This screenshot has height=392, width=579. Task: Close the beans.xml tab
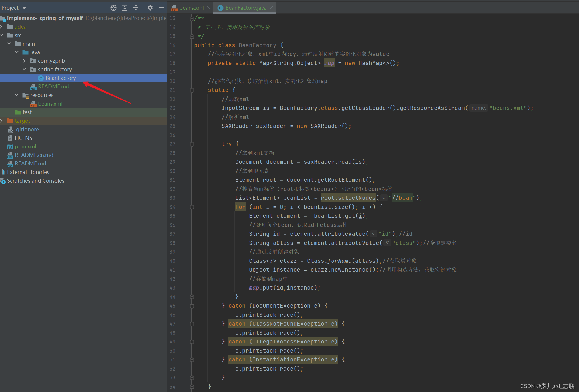[209, 8]
